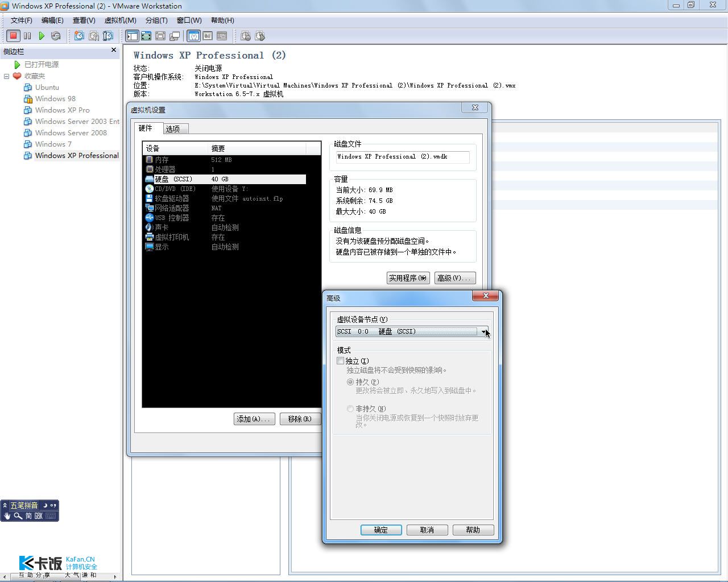
Task: Open the 虚拟机(M) menu
Action: point(120,20)
